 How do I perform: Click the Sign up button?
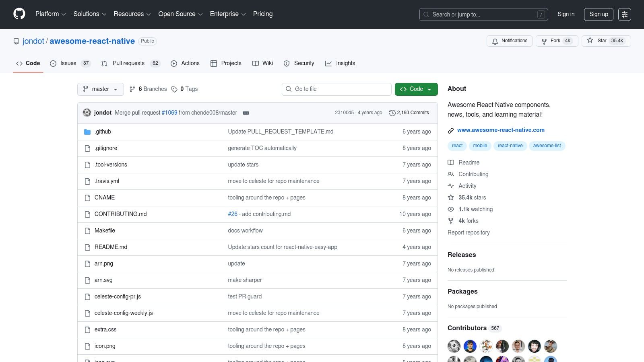599,14
